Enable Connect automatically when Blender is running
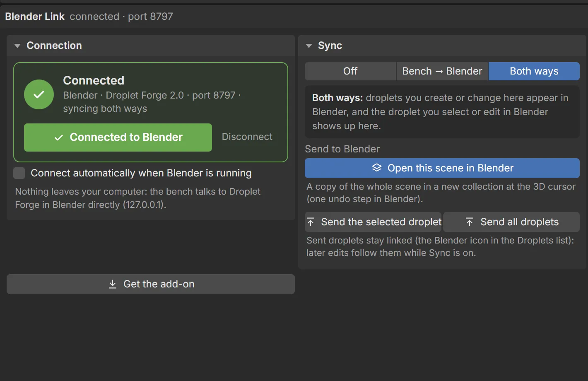 pyautogui.click(x=19, y=173)
